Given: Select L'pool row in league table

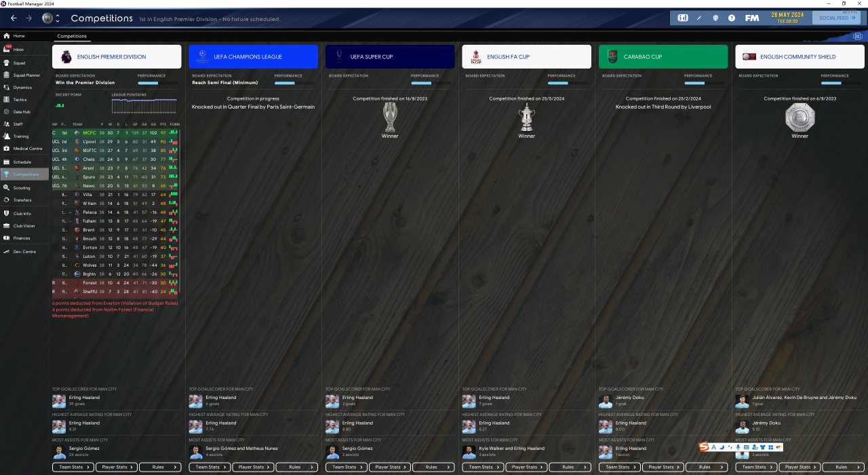Looking at the screenshot, I should point(115,142).
